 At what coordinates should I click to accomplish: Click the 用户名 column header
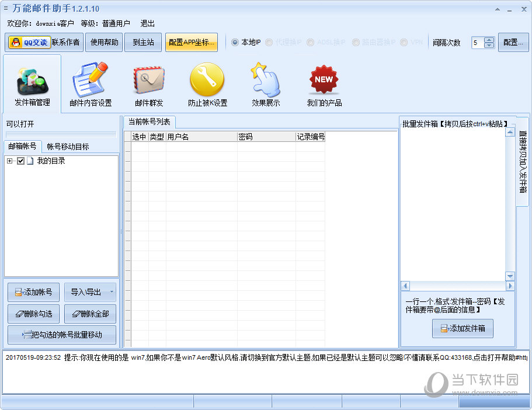pos(201,137)
